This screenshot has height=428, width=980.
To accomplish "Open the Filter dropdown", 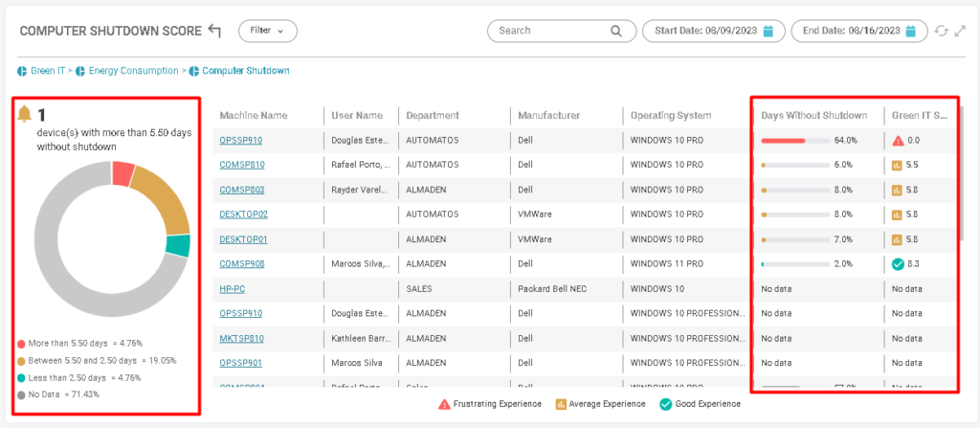I will [x=267, y=31].
